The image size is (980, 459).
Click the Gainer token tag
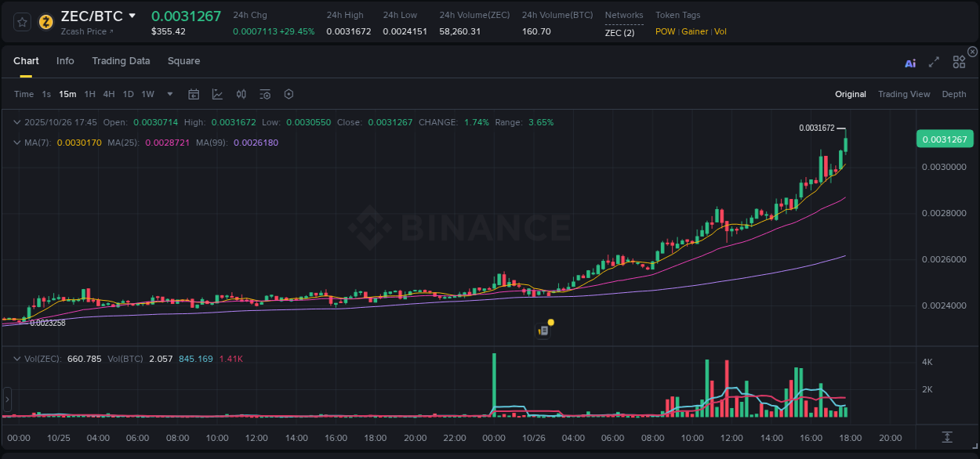point(695,31)
